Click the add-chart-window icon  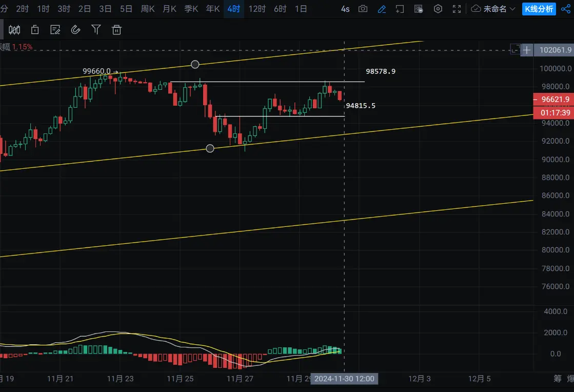pyautogui.click(x=400, y=9)
